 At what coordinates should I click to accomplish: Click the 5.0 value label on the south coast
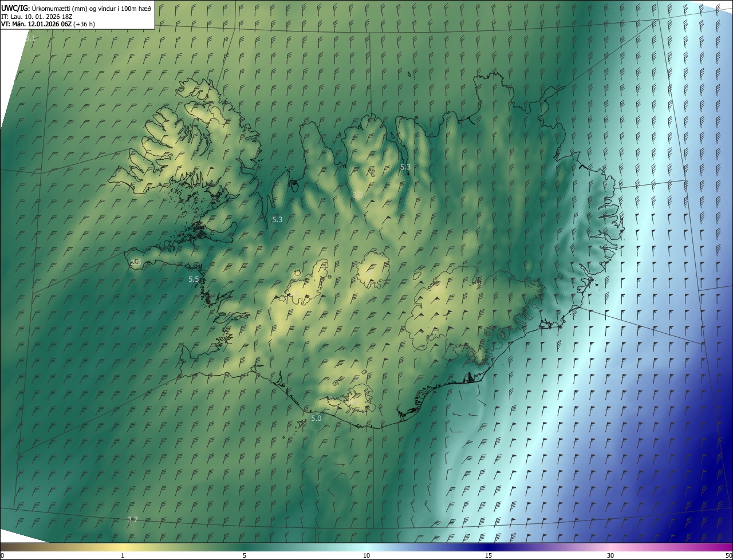[316, 419]
